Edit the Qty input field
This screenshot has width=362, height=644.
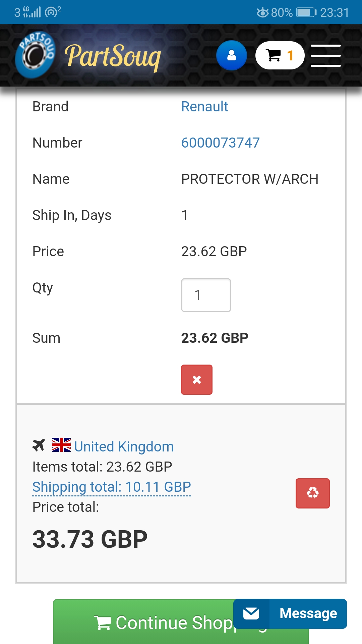click(x=206, y=295)
